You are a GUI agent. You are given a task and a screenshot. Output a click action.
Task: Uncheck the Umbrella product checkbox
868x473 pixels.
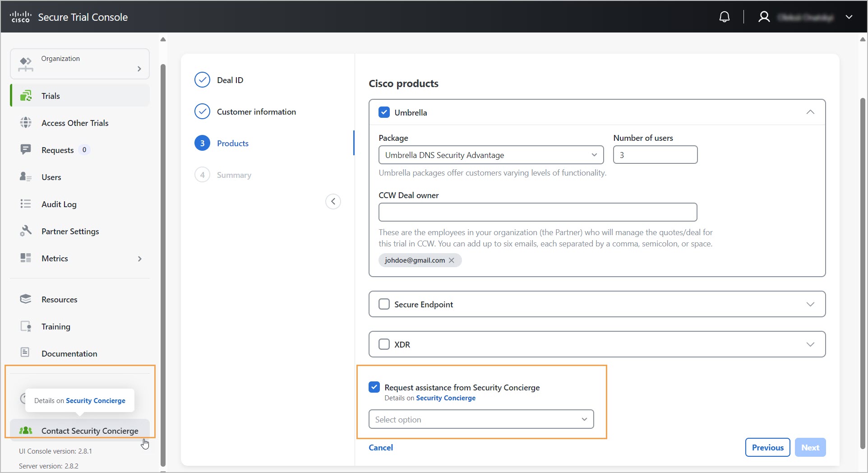384,112
